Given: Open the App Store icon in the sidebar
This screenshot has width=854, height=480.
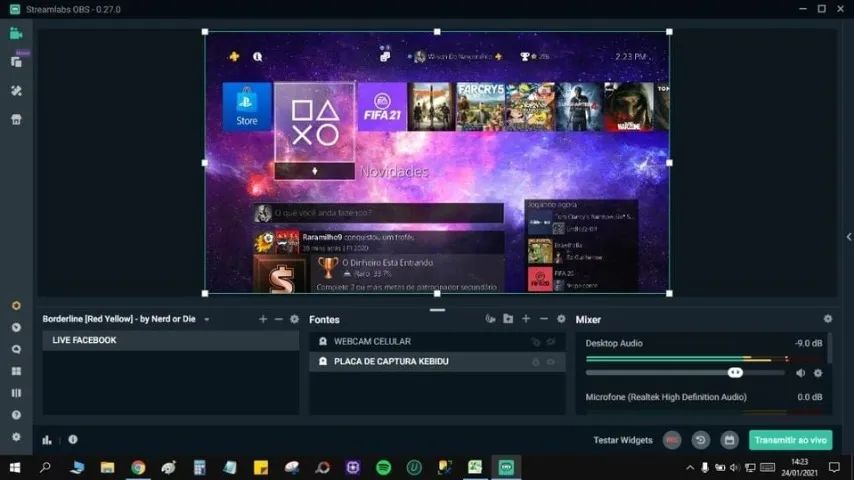Looking at the screenshot, I should point(16,120).
